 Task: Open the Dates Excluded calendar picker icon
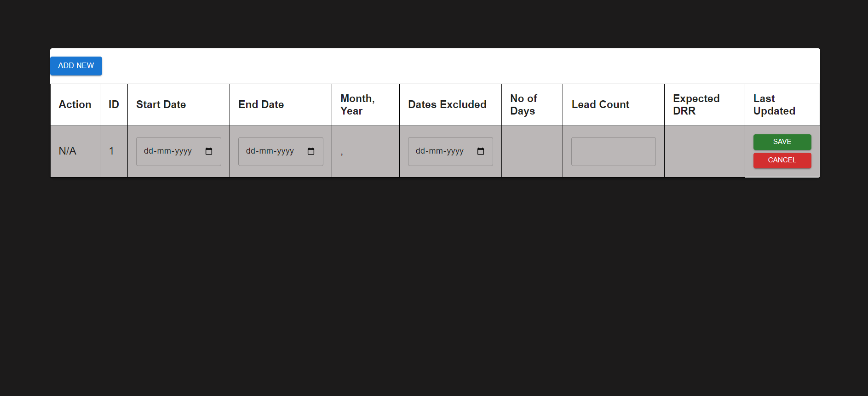(x=481, y=151)
